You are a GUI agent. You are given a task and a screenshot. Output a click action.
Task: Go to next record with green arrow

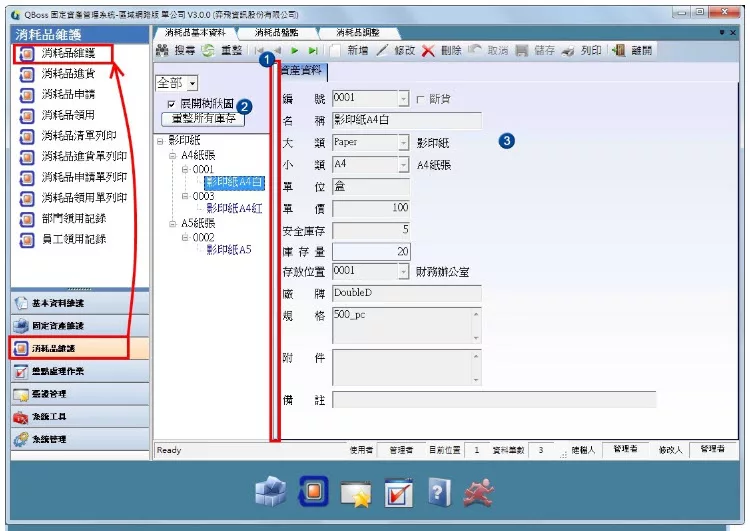click(x=295, y=50)
